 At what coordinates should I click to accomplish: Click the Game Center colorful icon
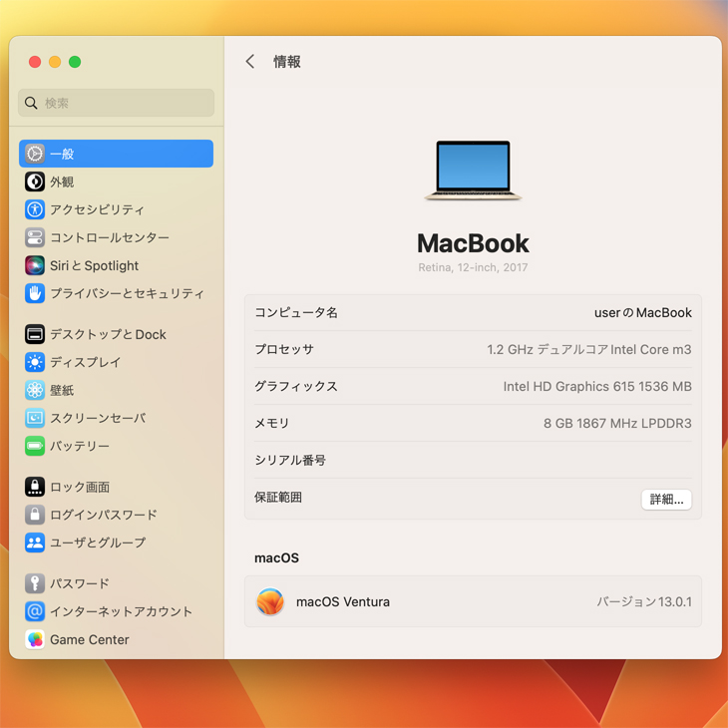coord(35,639)
